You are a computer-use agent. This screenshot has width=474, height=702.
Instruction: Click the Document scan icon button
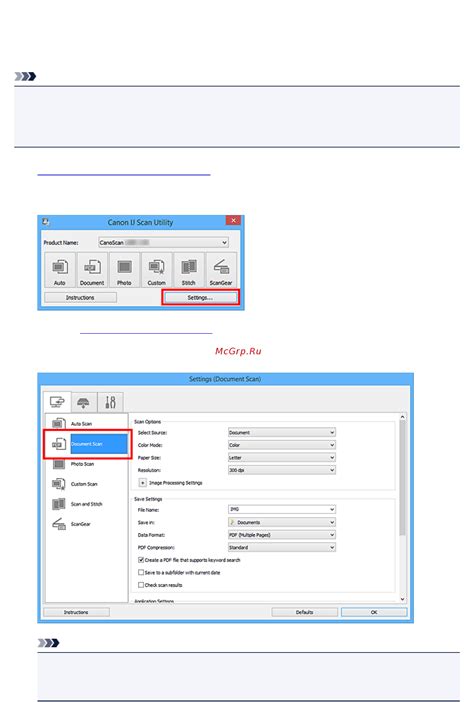click(92, 270)
